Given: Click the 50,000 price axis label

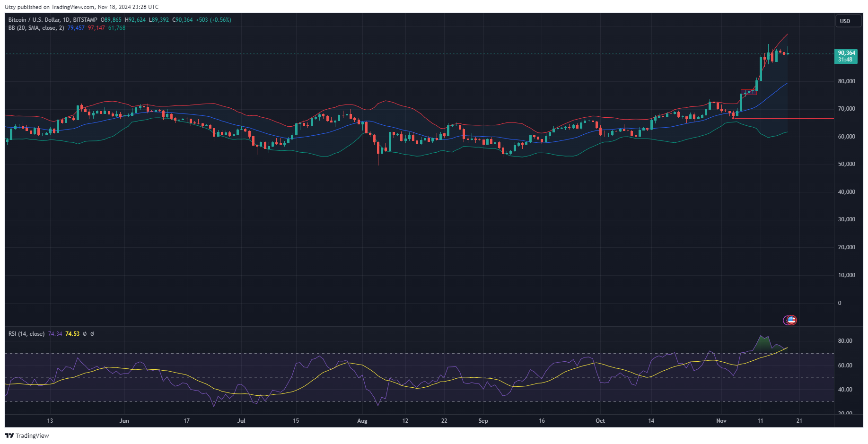Looking at the screenshot, I should click(x=847, y=164).
